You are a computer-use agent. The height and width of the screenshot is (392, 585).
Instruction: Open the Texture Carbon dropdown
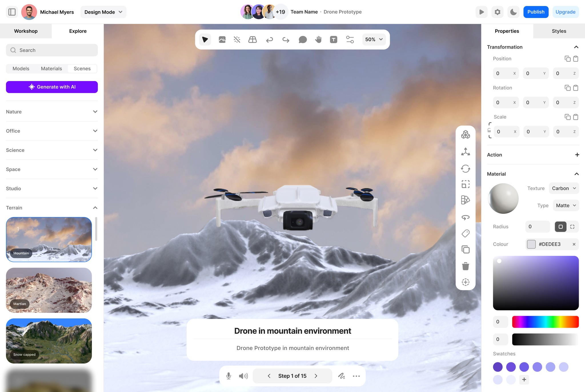pos(564,188)
